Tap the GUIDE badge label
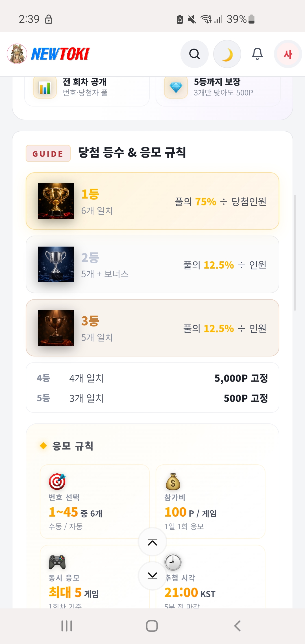Image resolution: width=305 pixels, height=644 pixels. (48, 153)
